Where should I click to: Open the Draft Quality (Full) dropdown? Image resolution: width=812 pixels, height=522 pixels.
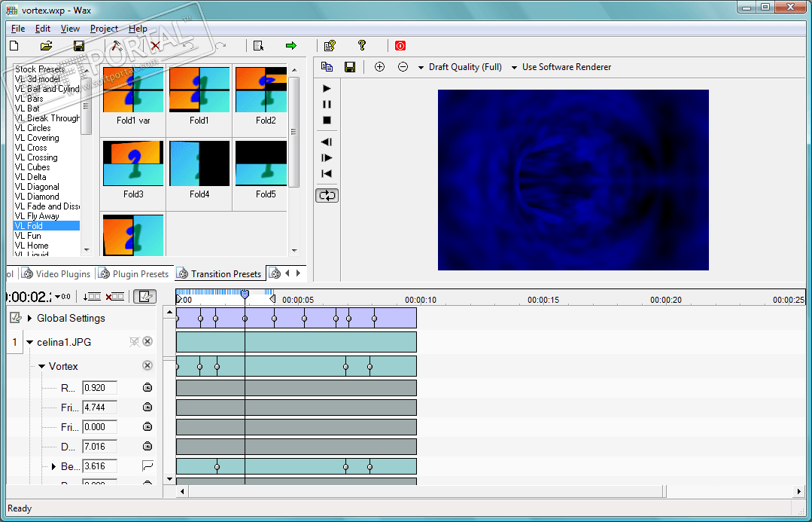[x=460, y=67]
